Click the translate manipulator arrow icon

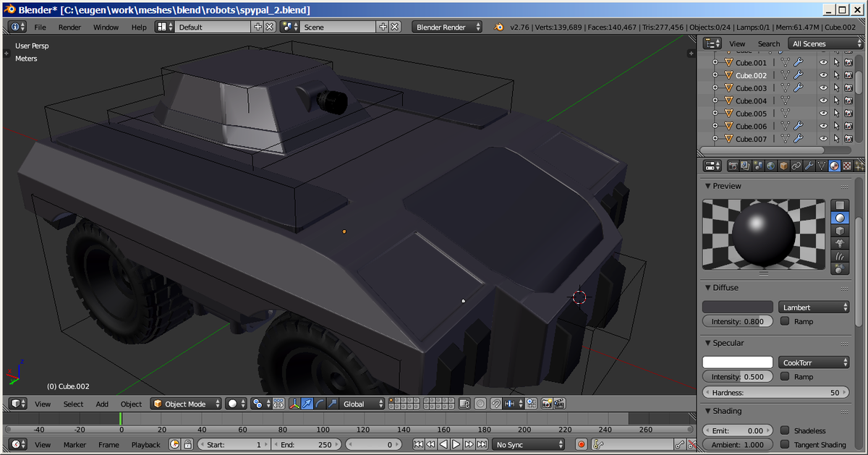point(307,404)
